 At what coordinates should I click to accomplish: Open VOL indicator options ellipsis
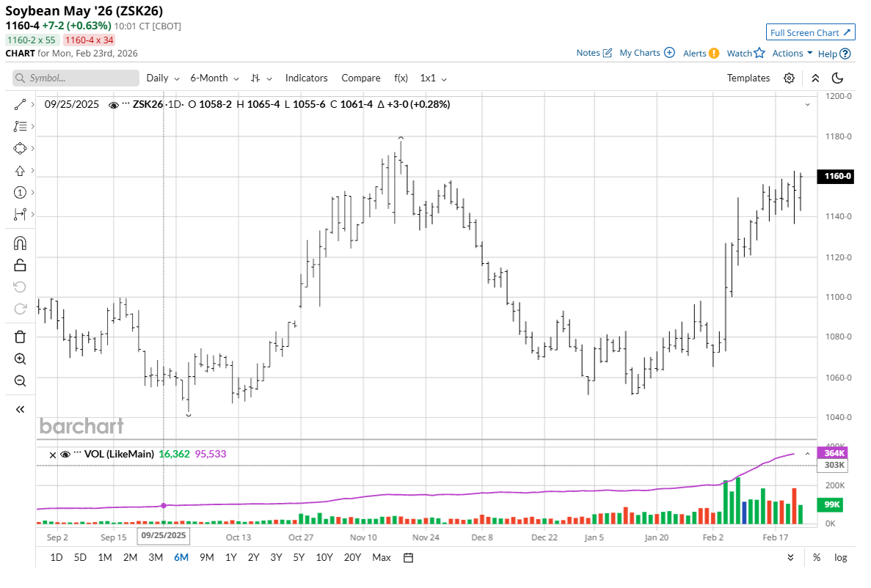click(x=77, y=453)
